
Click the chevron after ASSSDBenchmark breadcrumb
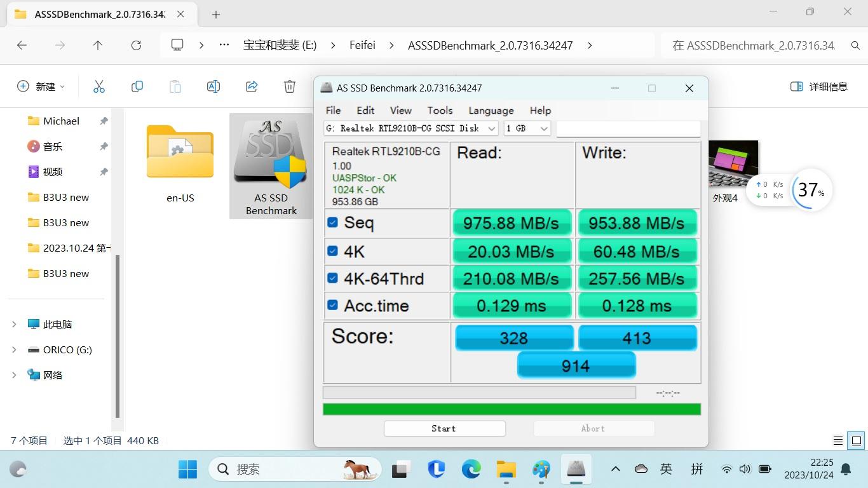point(590,45)
